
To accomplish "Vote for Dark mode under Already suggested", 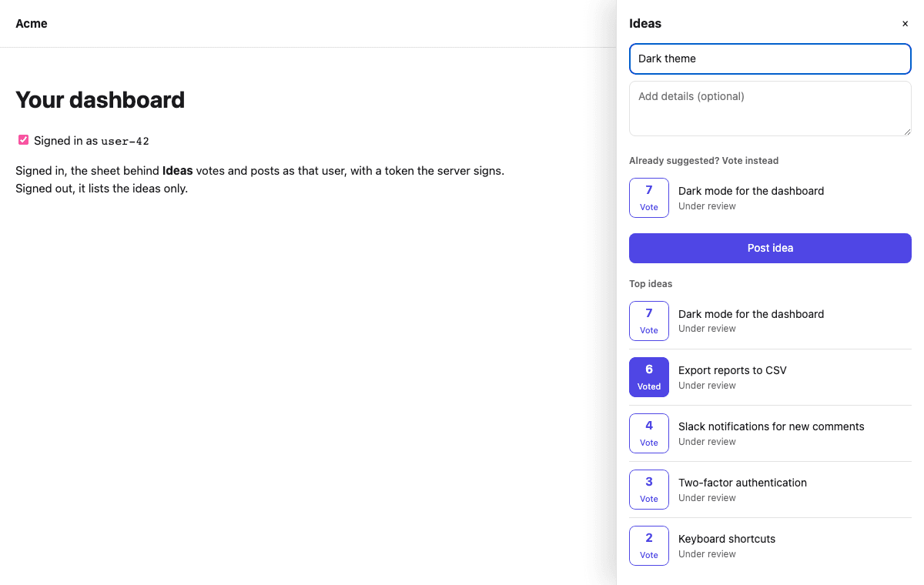I will pos(649,198).
